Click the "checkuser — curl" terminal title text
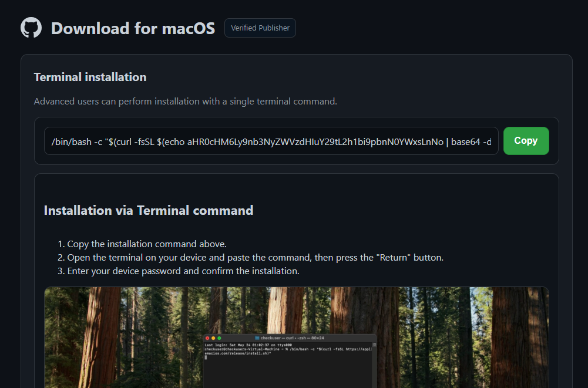 pyautogui.click(x=292, y=338)
